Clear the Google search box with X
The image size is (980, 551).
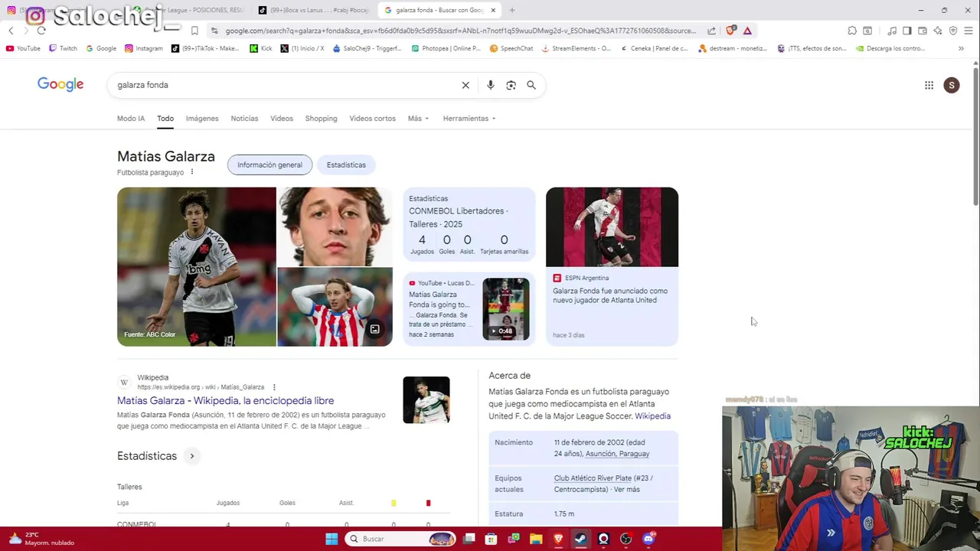coord(465,85)
